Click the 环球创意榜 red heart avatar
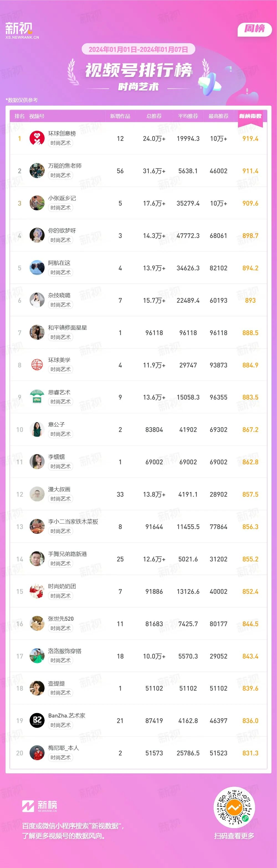This screenshot has height=868, width=277. click(x=37, y=139)
